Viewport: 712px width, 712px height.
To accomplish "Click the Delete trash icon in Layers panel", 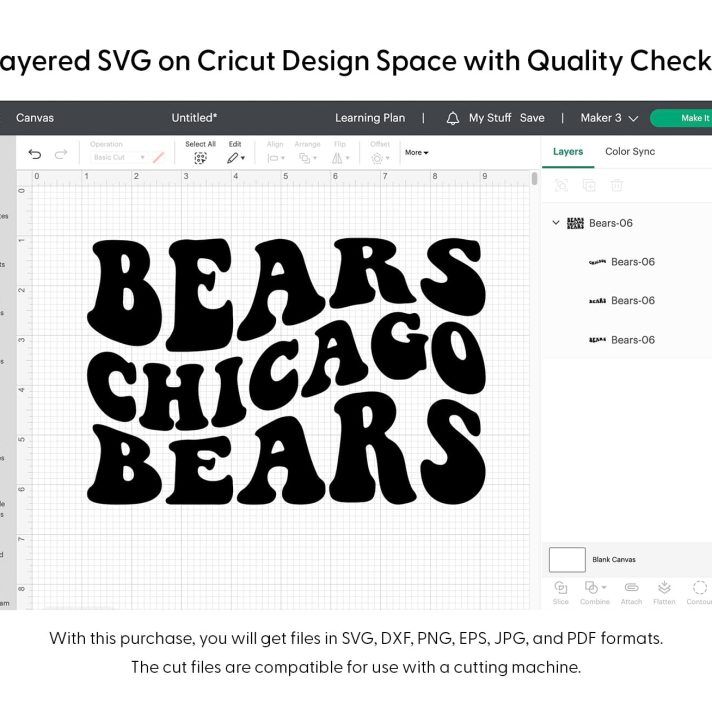I will tap(617, 185).
